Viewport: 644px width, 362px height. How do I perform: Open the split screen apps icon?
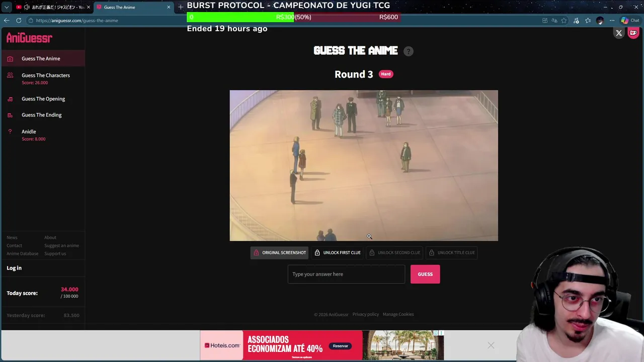point(545,21)
